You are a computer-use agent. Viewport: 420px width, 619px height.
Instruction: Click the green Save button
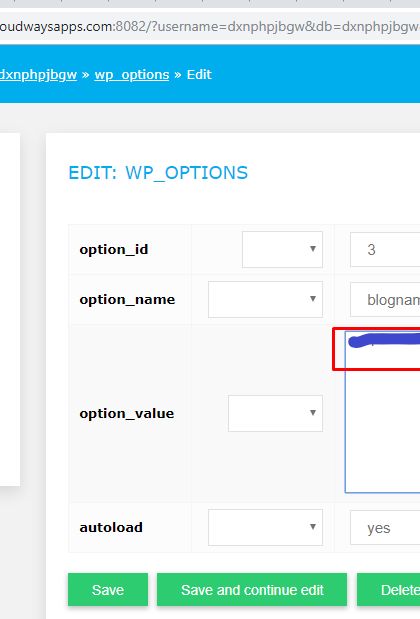tap(108, 590)
